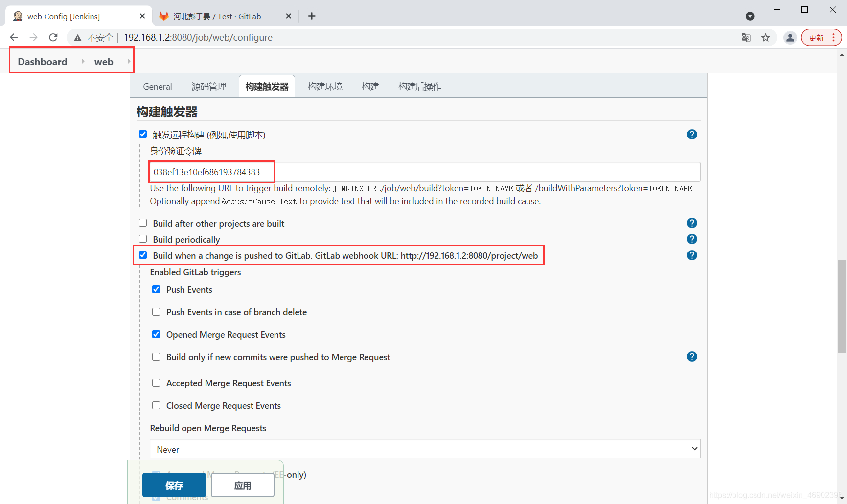Open help for GitLab push build trigger

click(692, 255)
